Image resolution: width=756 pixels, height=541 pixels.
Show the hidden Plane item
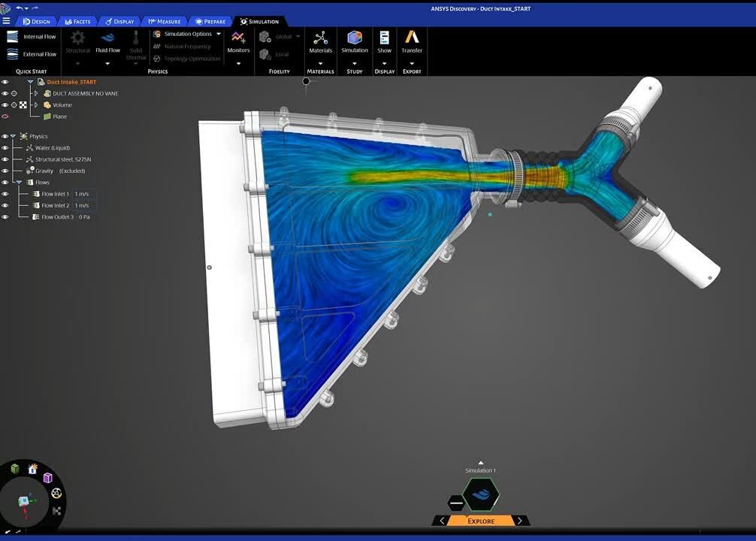tap(5, 116)
